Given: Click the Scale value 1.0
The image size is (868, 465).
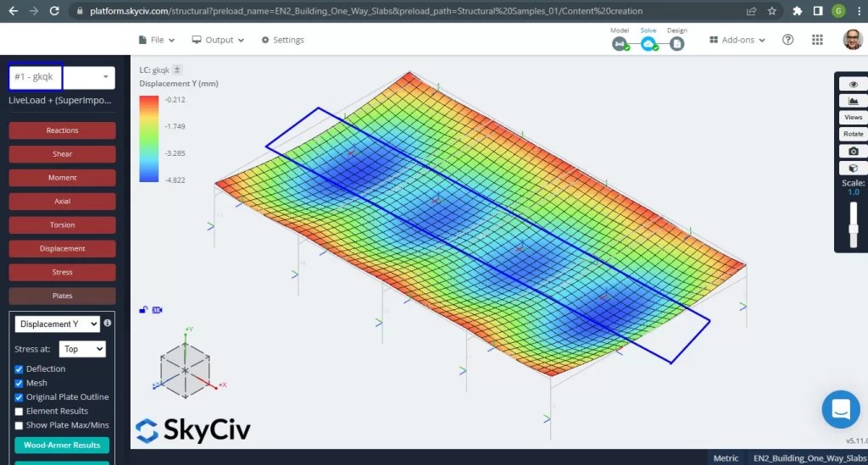Looking at the screenshot, I should click(x=853, y=192).
